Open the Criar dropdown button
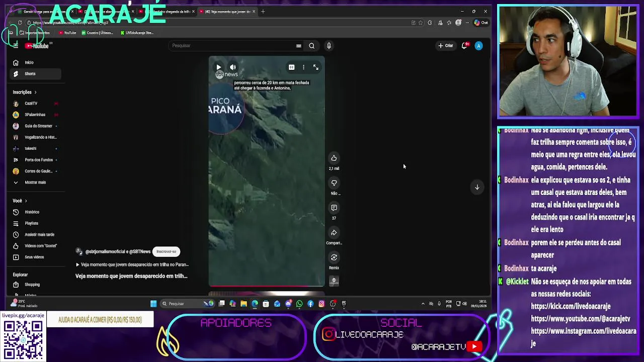Screen dimensions: 644x362 [x=446, y=46]
